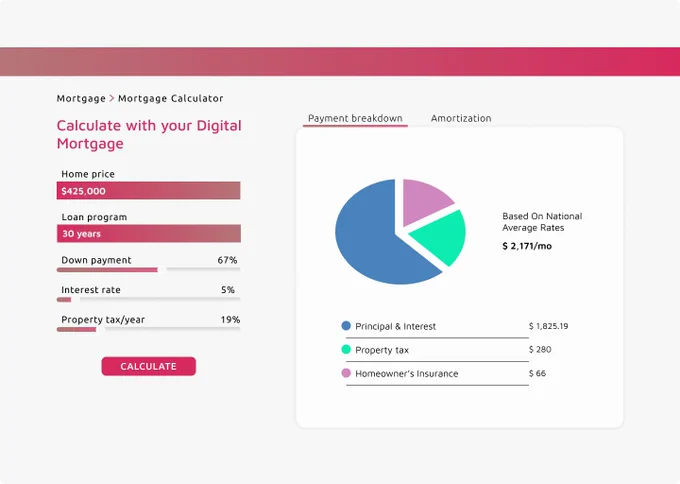Click the "Based On National Average Rates" text
Viewport: 680px width, 484px height.
542,222
